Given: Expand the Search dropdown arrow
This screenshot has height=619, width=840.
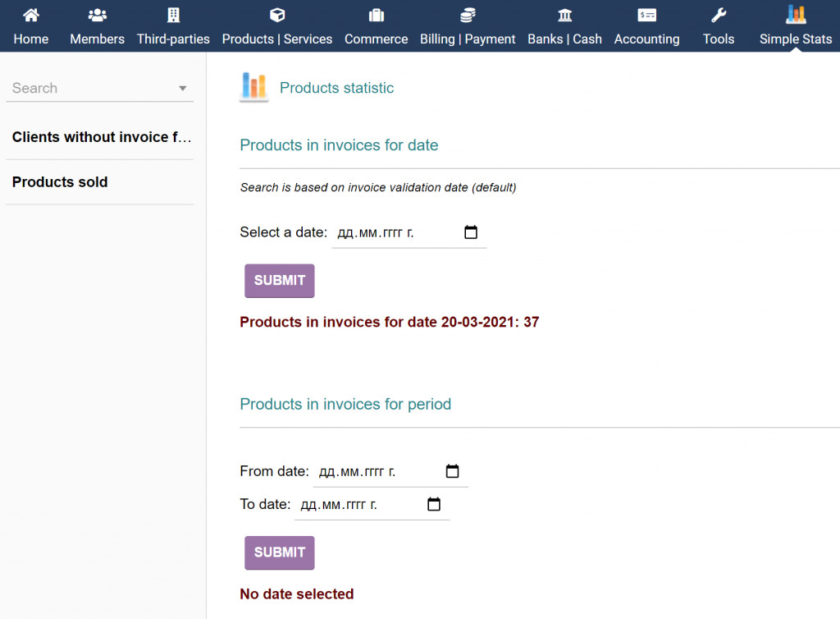Looking at the screenshot, I should coord(183,88).
